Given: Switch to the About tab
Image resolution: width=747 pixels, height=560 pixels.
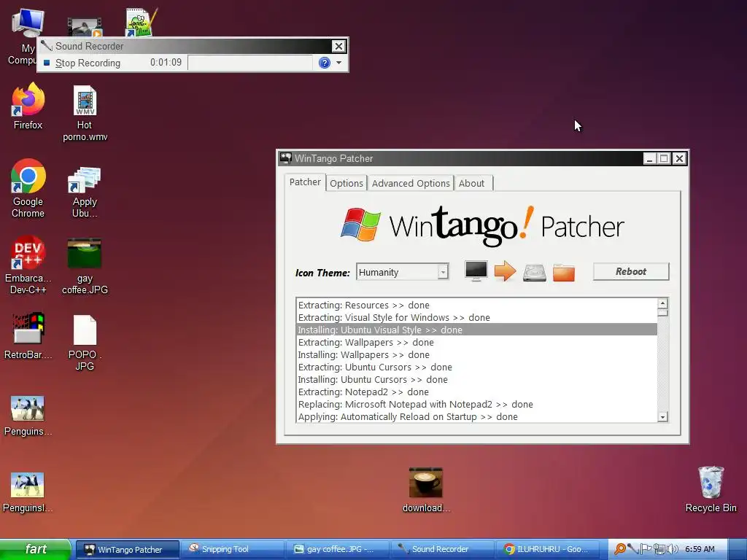Looking at the screenshot, I should pos(471,183).
